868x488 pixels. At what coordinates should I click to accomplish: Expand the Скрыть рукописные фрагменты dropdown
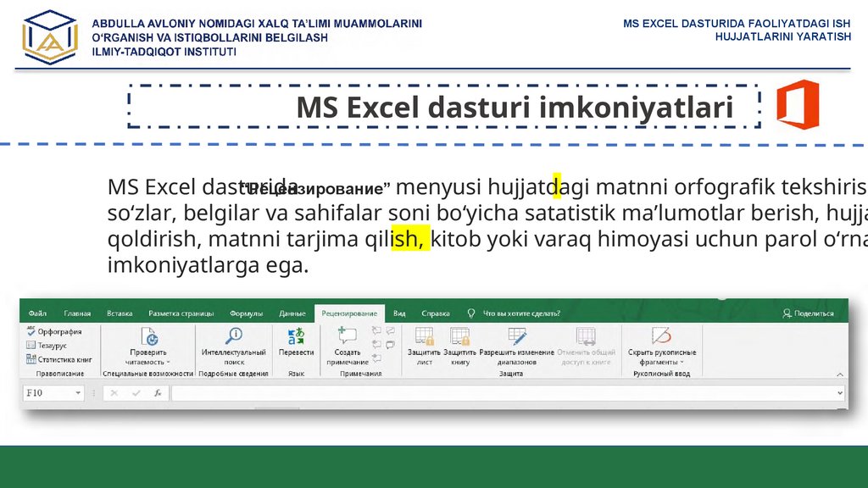682,363
